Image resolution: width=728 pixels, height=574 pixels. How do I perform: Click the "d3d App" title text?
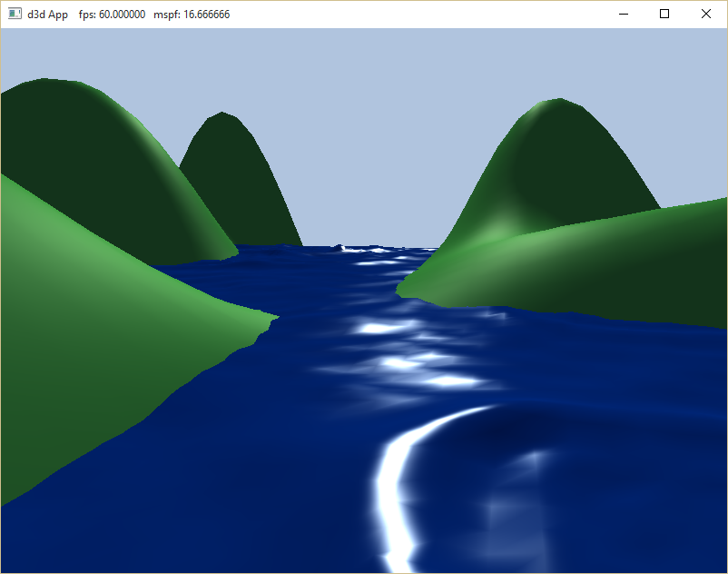tap(47, 15)
